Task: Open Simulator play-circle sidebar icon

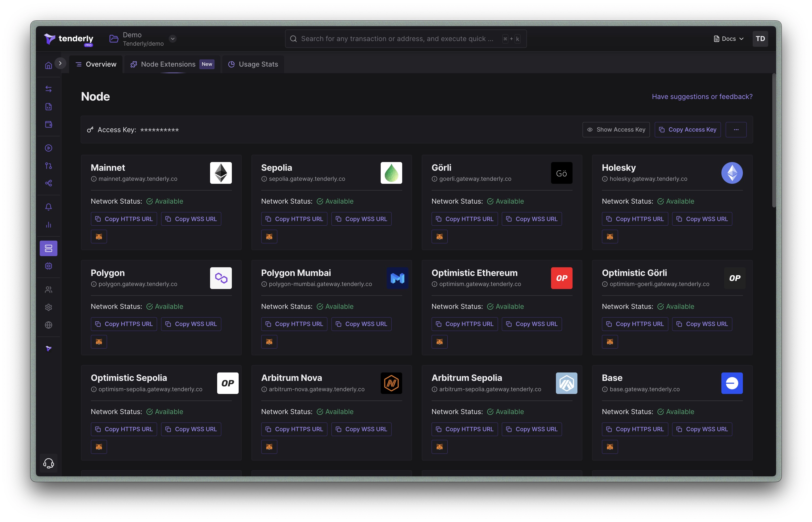Action: (48, 148)
